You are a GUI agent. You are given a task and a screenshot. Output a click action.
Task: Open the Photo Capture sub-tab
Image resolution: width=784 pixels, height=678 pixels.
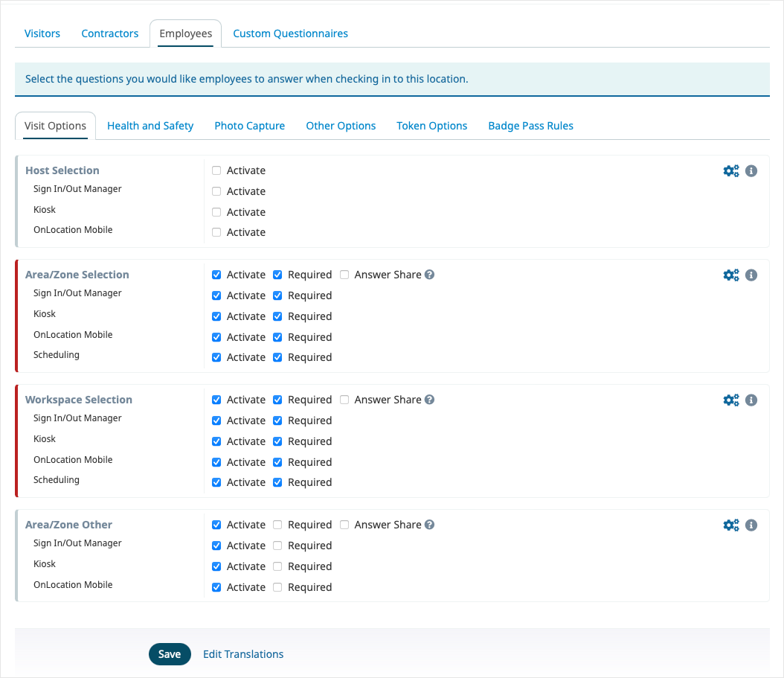pyautogui.click(x=249, y=126)
